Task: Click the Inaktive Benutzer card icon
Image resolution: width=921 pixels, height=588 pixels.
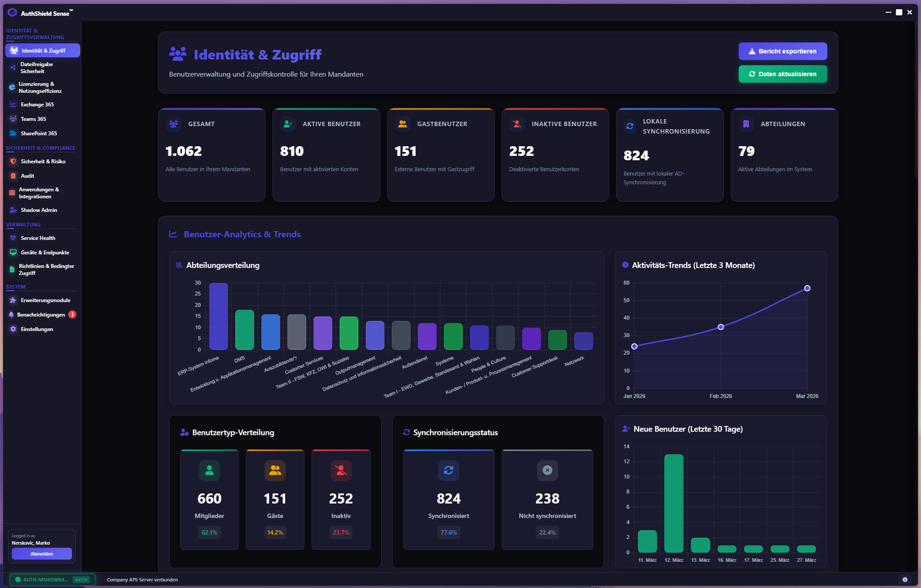Action: (x=517, y=124)
